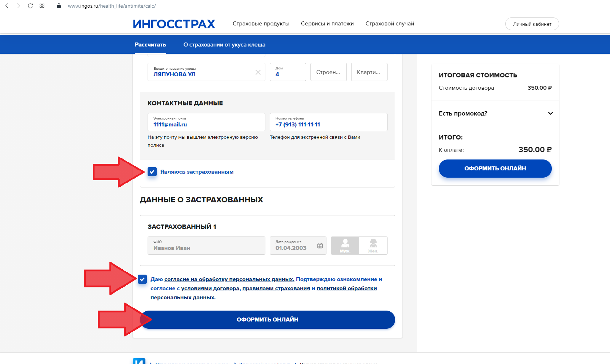Click the Ингосстрах logo

click(x=174, y=24)
